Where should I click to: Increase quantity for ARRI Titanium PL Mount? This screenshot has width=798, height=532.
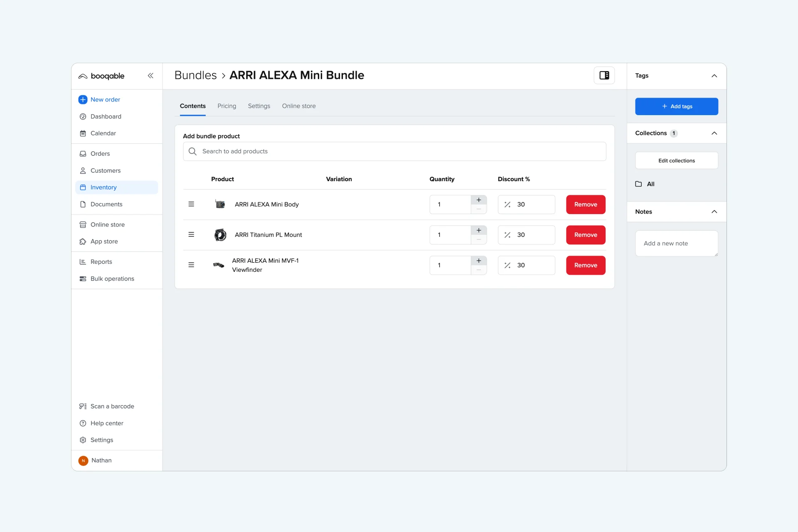(479, 230)
